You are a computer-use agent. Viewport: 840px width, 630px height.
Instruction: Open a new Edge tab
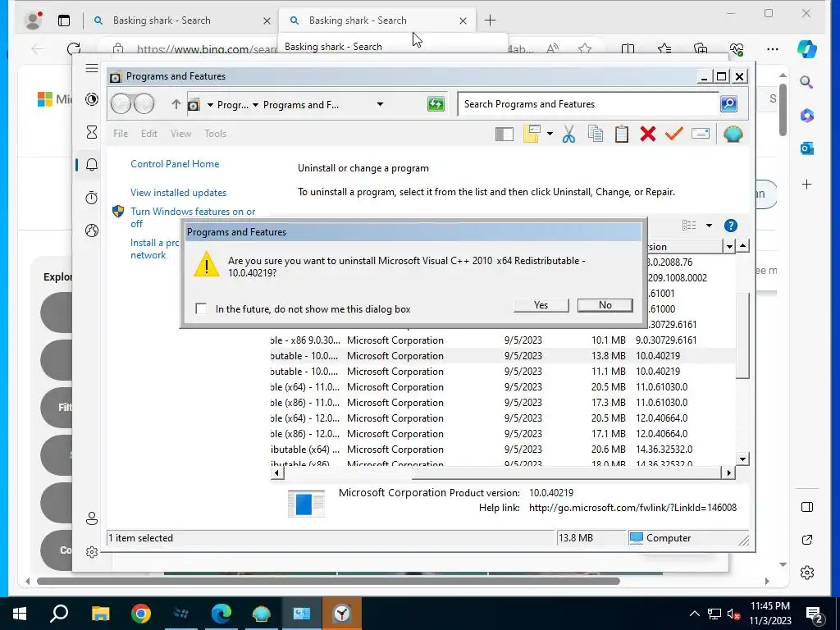click(490, 21)
